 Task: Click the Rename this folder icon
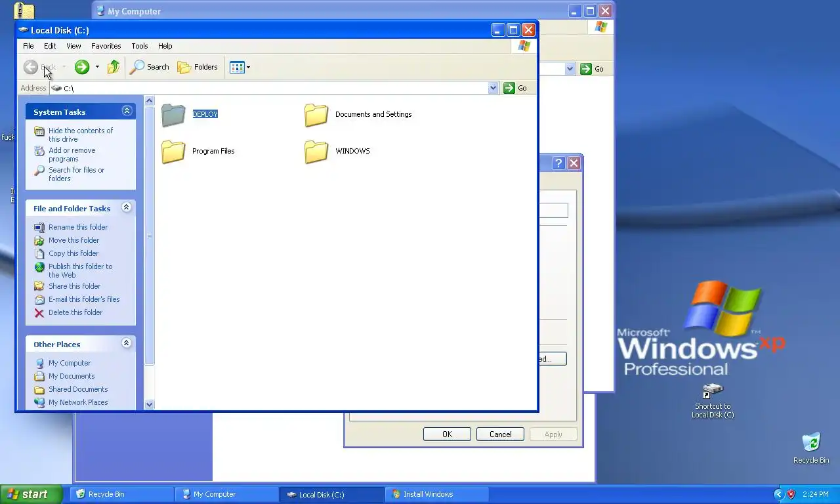pyautogui.click(x=39, y=228)
